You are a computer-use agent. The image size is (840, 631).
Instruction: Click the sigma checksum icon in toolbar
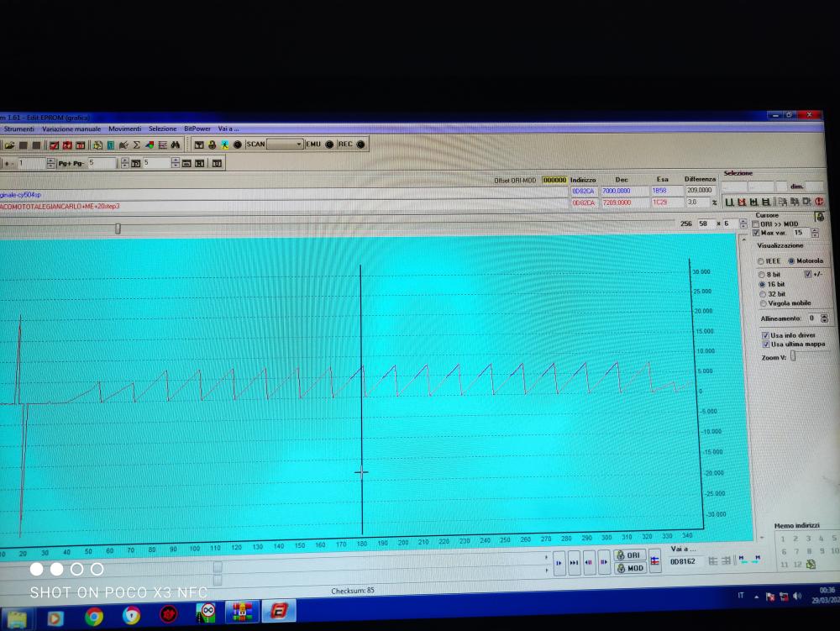tap(136, 145)
